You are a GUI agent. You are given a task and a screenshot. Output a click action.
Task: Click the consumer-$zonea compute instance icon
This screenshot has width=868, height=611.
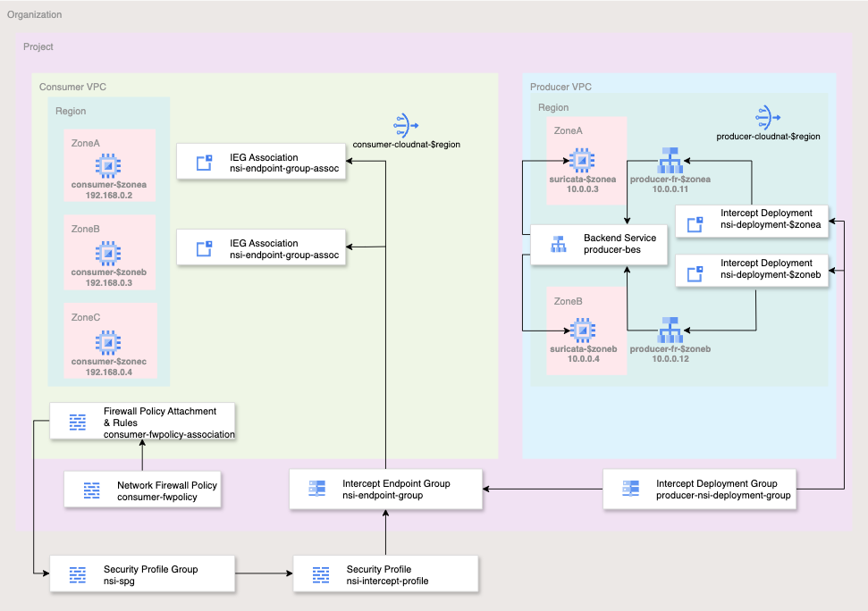coord(108,164)
